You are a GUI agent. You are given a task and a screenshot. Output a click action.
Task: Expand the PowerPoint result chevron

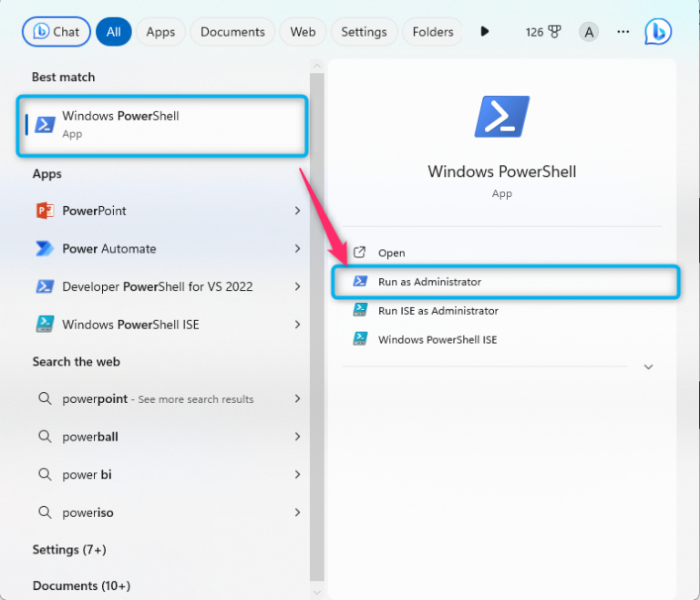pos(297,211)
